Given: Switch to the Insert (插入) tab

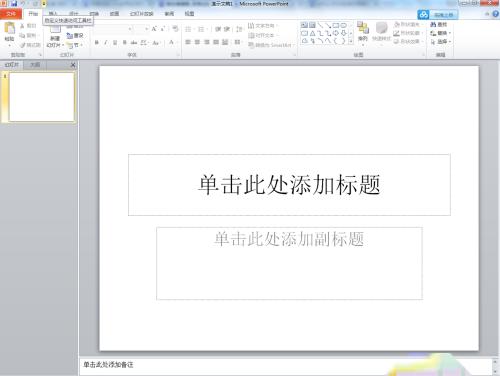Looking at the screenshot, I should coord(53,14).
